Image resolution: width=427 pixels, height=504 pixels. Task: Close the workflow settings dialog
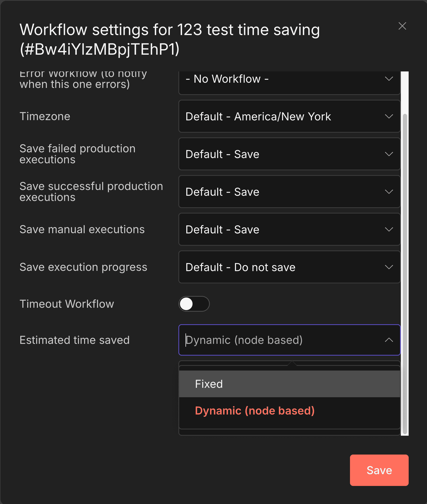402,26
